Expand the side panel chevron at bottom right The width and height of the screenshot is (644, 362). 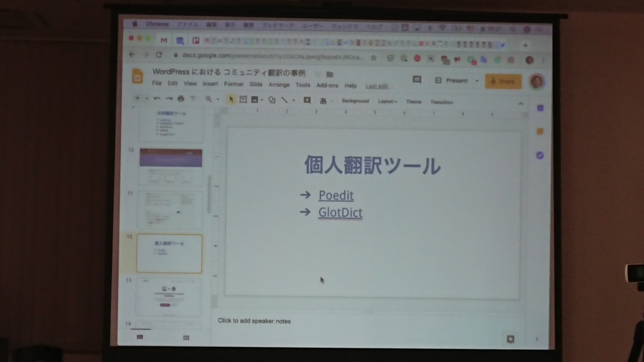[x=537, y=339]
